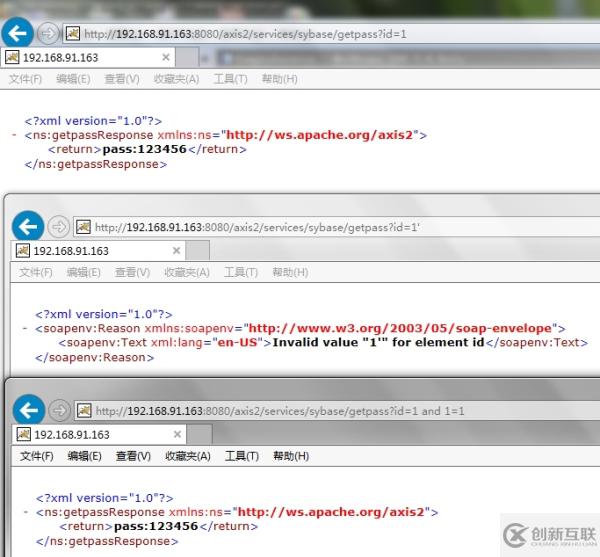The width and height of the screenshot is (600, 557).
Task: Click tab favicon in top window
Action: pos(12,57)
